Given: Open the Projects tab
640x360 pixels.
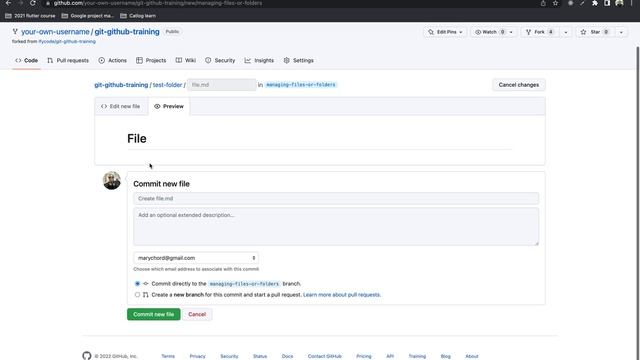Looking at the screenshot, I should (151, 60).
